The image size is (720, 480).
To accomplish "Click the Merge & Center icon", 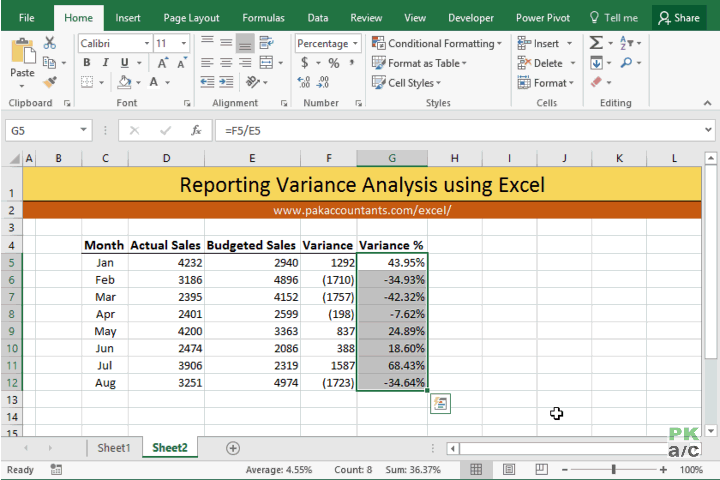I will [266, 63].
